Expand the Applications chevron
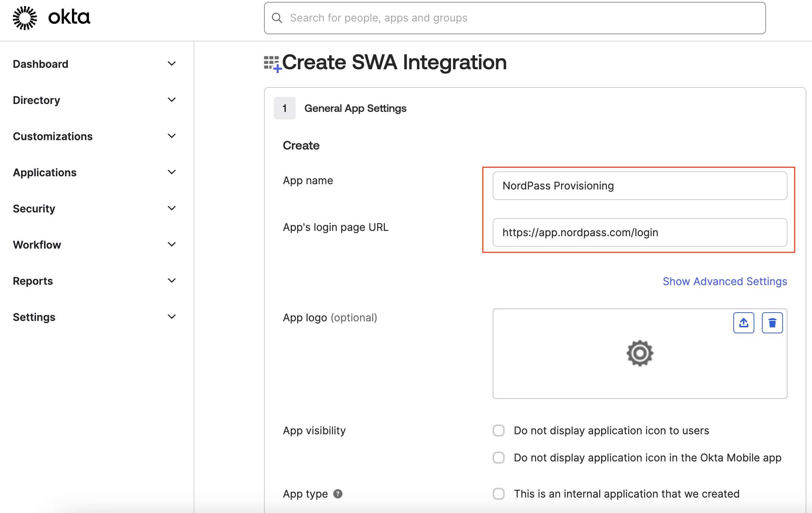The height and width of the screenshot is (513, 812). (x=172, y=172)
